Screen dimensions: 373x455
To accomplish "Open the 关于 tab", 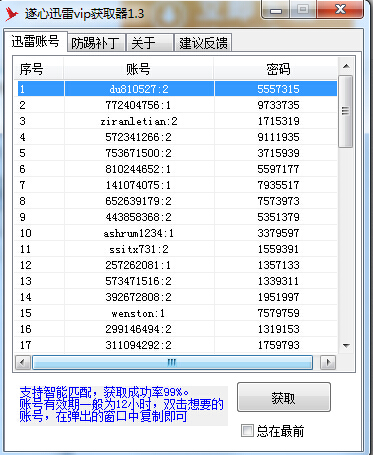I will (x=150, y=43).
